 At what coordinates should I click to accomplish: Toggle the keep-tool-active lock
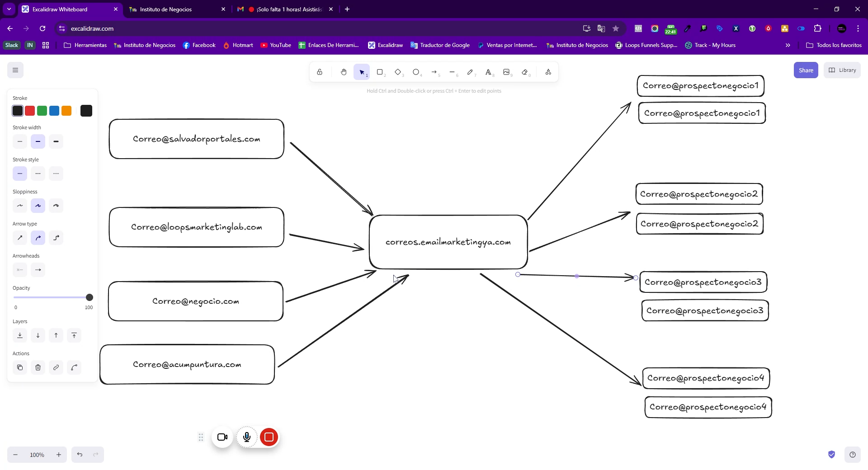pos(320,72)
